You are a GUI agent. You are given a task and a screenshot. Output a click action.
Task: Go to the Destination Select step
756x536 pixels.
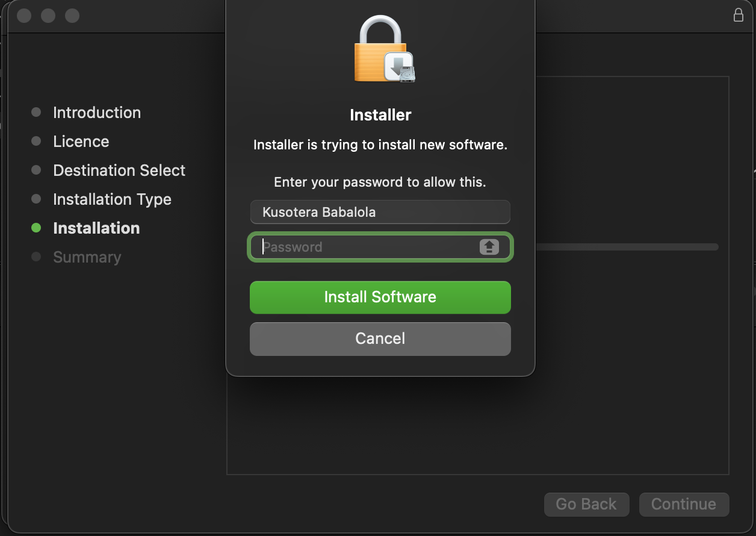[x=119, y=170]
